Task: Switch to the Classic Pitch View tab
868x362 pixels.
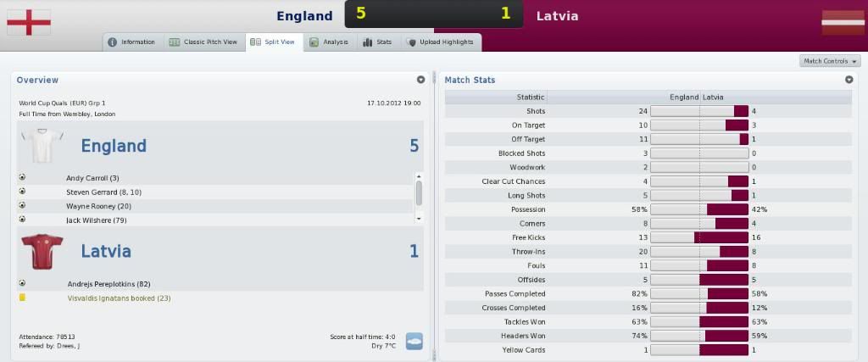Action: (203, 42)
